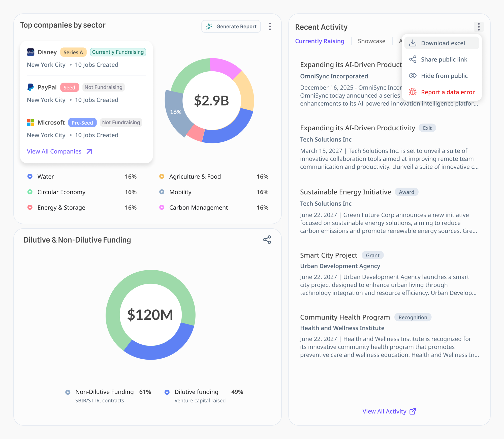Click the Disney logo icon

[30, 52]
